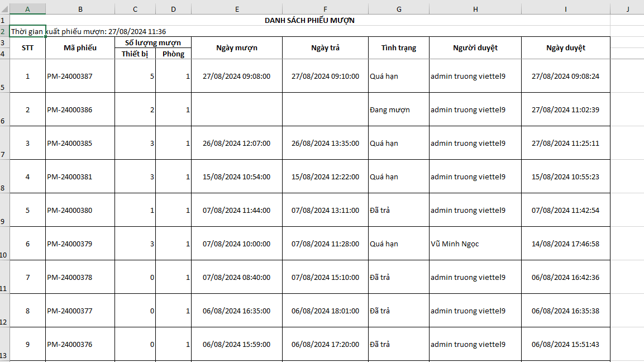Click borrow date 06/08/2024 16:35:00
Viewport: 644px width, 362px height.
237,311
